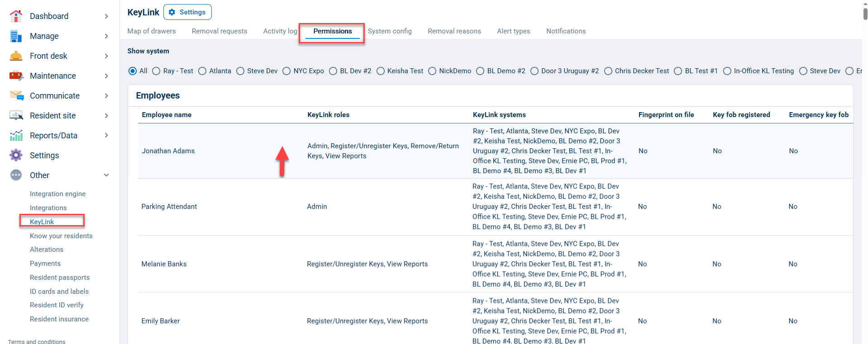
Task: Click the Dashboard house icon
Action: [16, 16]
